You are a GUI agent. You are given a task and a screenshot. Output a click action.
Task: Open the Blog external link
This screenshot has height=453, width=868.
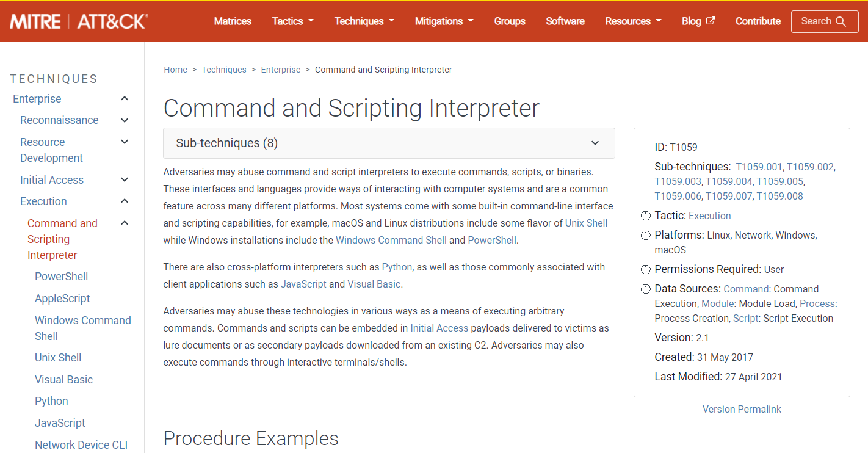click(698, 21)
